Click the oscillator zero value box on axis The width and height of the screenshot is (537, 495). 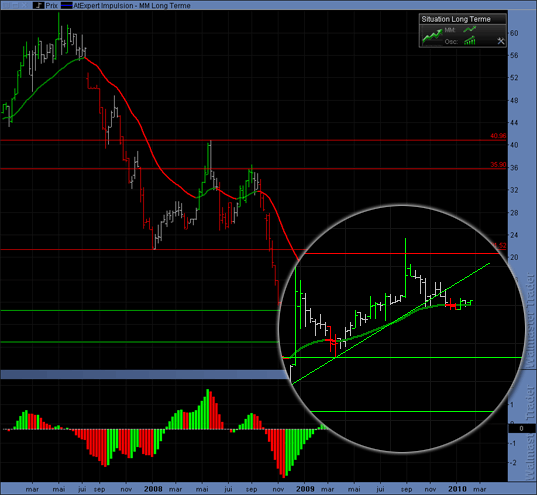point(521,429)
